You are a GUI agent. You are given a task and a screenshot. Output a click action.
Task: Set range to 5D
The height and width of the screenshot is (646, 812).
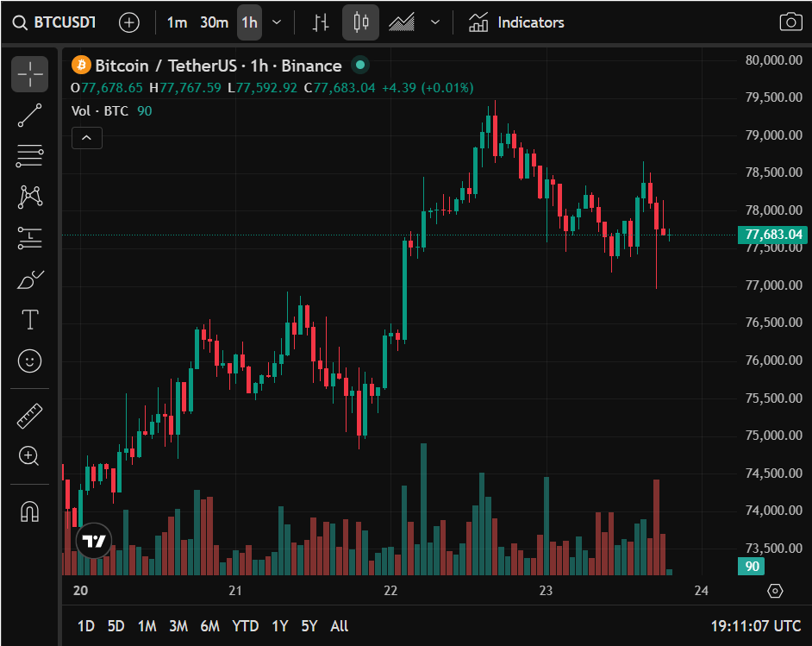(116, 626)
